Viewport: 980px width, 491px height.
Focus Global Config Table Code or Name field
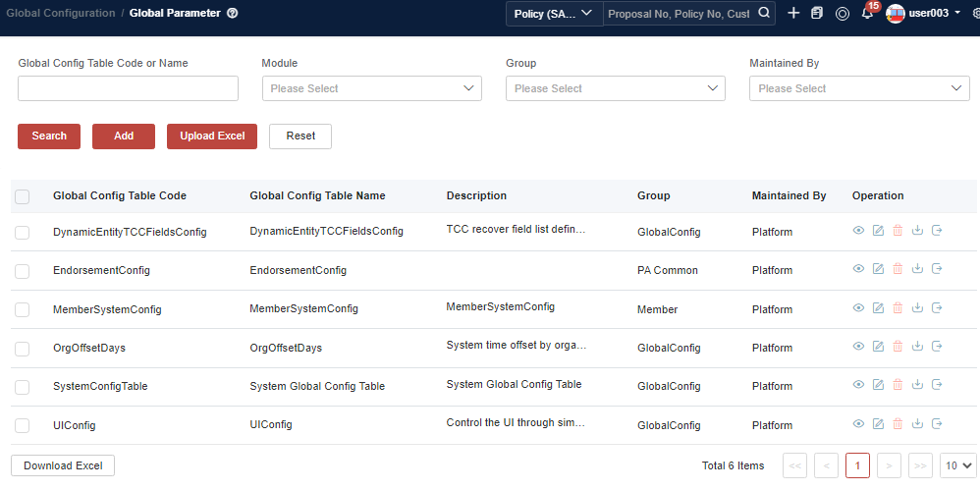tap(128, 88)
